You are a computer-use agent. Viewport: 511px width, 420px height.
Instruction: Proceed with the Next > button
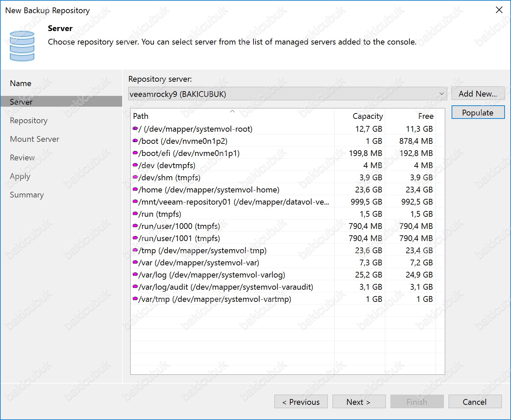pyautogui.click(x=358, y=402)
